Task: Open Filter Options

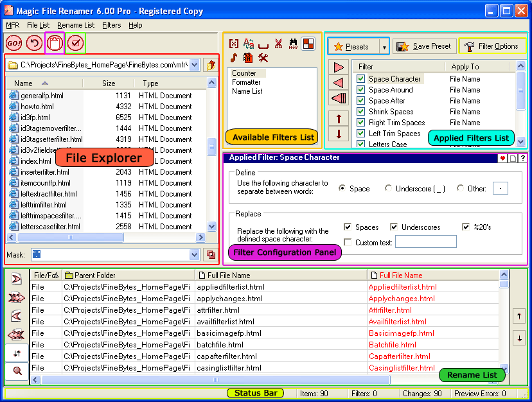Action: tap(492, 46)
